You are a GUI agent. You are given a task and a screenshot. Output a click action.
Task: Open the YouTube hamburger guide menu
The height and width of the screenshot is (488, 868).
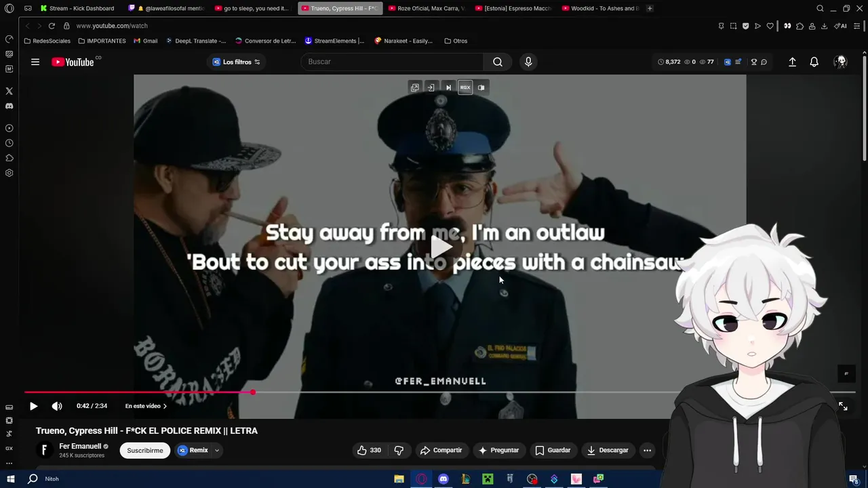[35, 62]
